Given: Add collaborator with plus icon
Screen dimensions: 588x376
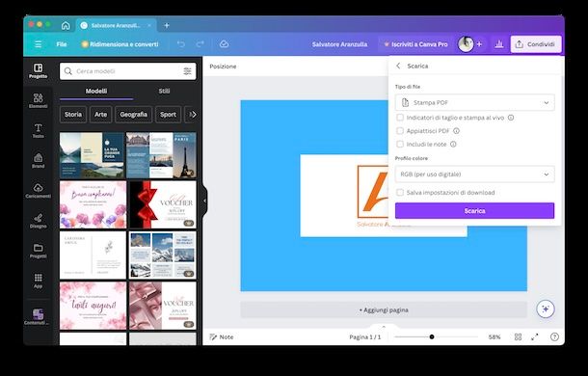Looking at the screenshot, I should 479,44.
